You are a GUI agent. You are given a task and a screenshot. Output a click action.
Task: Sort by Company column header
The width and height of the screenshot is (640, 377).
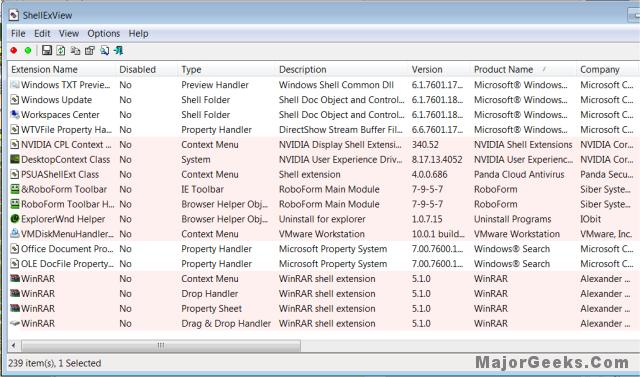tap(607, 69)
